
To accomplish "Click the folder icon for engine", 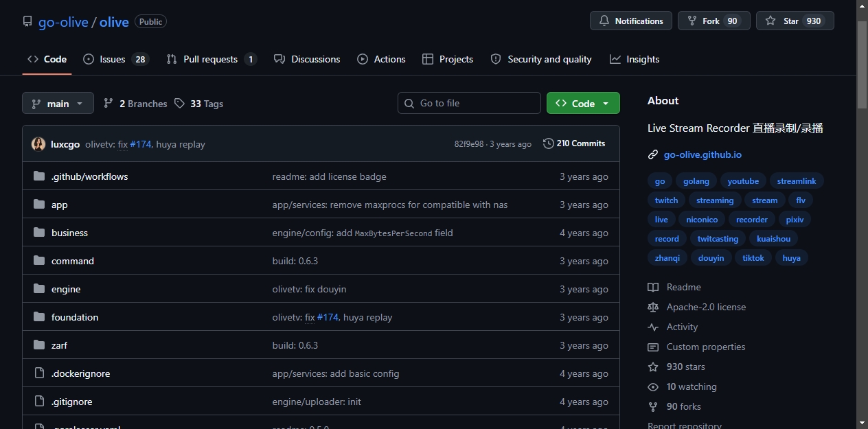I will pos(39,289).
